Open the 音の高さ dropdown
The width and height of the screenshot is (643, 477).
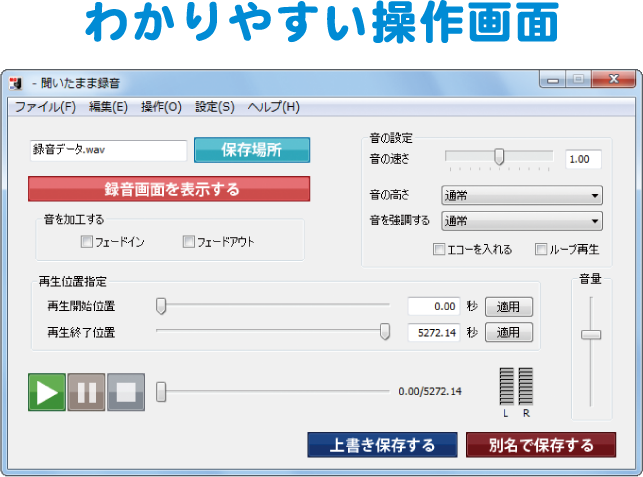[521, 196]
